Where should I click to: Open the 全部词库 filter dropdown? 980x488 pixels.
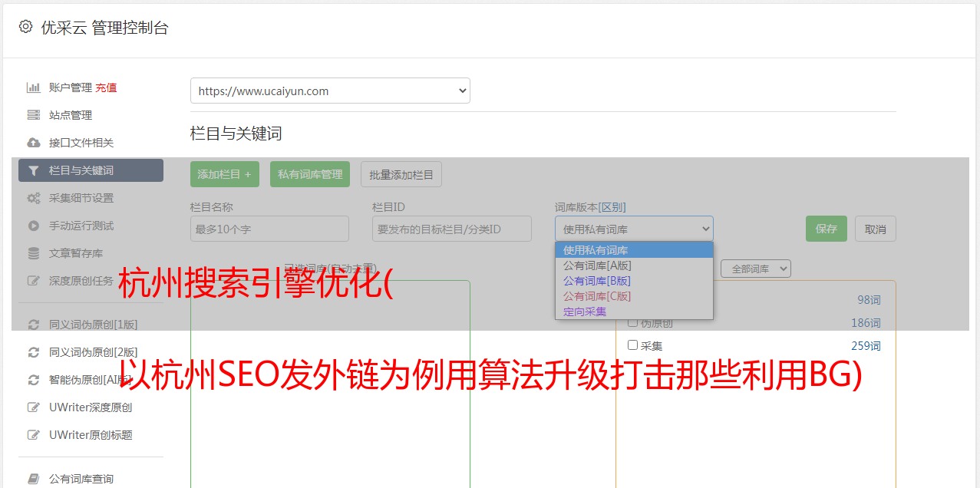(x=756, y=269)
